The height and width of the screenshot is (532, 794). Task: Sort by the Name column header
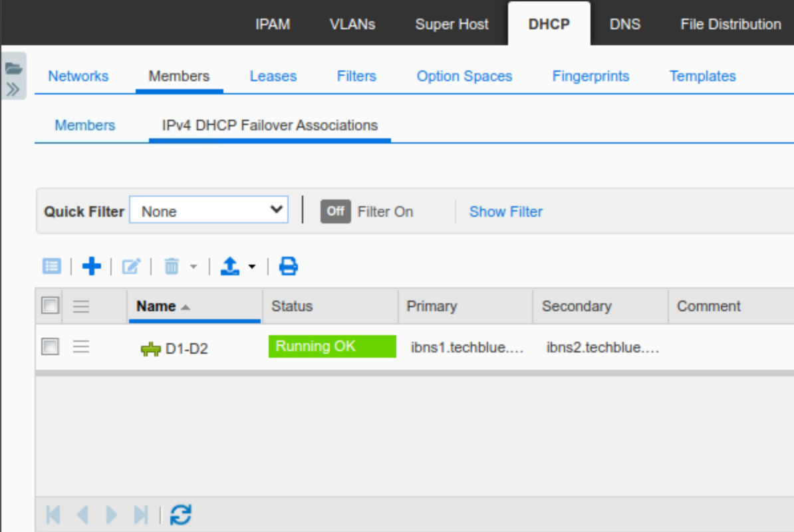pyautogui.click(x=156, y=307)
